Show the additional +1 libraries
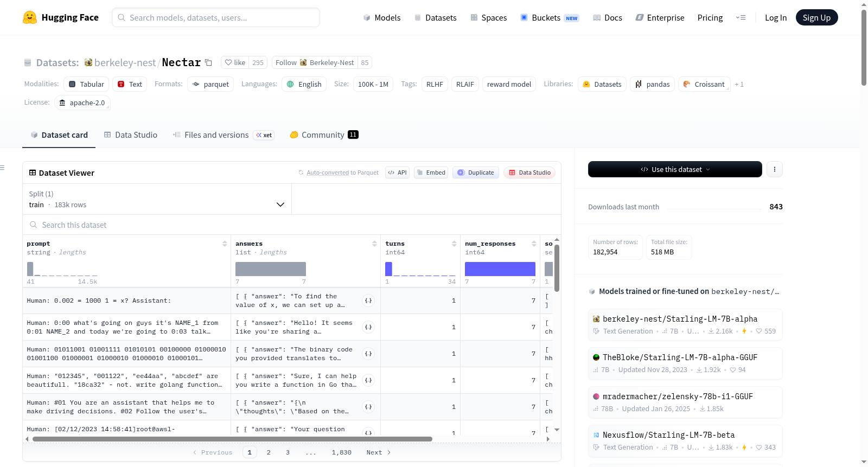 coord(739,84)
